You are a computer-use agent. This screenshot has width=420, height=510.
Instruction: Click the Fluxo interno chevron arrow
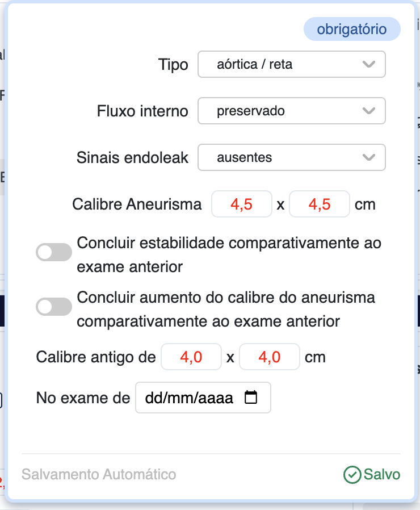[x=369, y=111]
